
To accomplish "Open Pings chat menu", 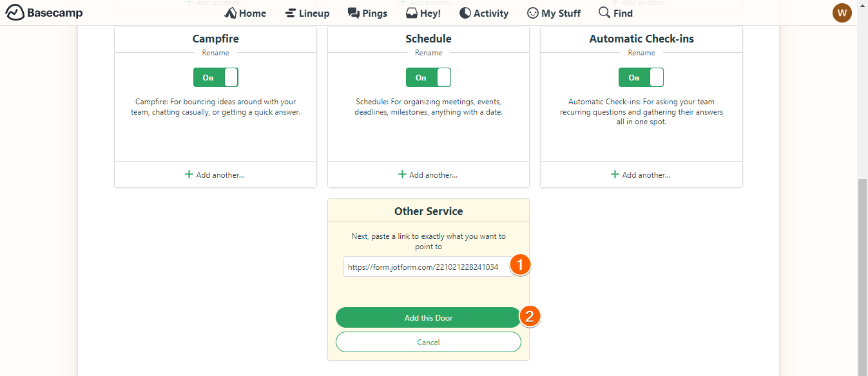I will tap(367, 13).
